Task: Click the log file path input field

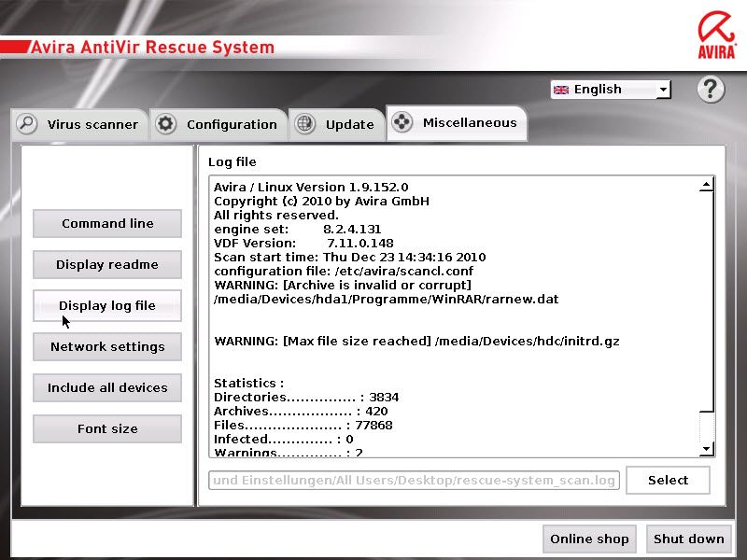Action: point(414,480)
